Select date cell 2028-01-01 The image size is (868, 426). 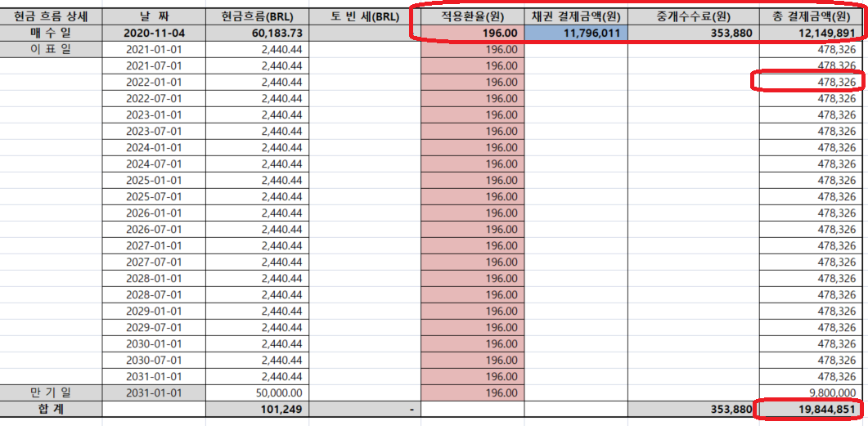coord(154,278)
